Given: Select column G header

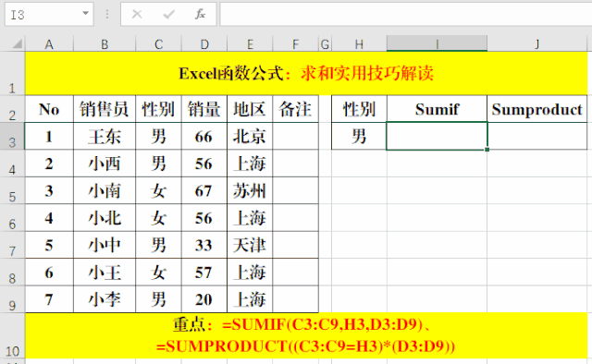Looking at the screenshot, I should click(x=325, y=44).
